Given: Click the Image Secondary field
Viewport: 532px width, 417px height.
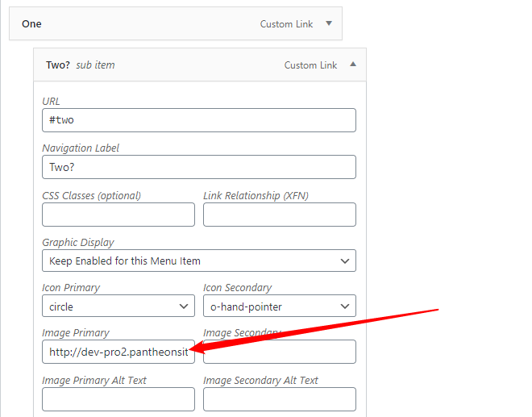Looking at the screenshot, I should tap(280, 352).
